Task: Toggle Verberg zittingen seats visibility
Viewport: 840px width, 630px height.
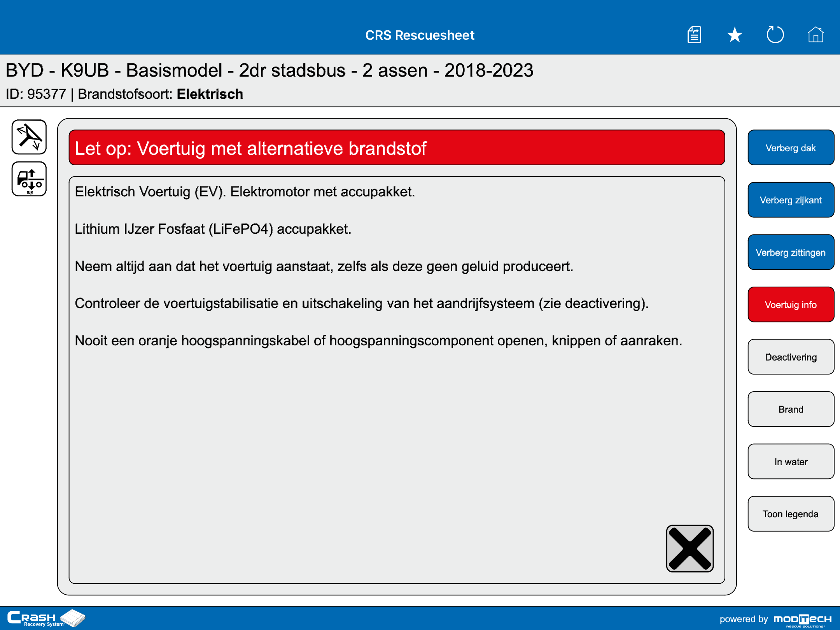Action: pyautogui.click(x=791, y=252)
